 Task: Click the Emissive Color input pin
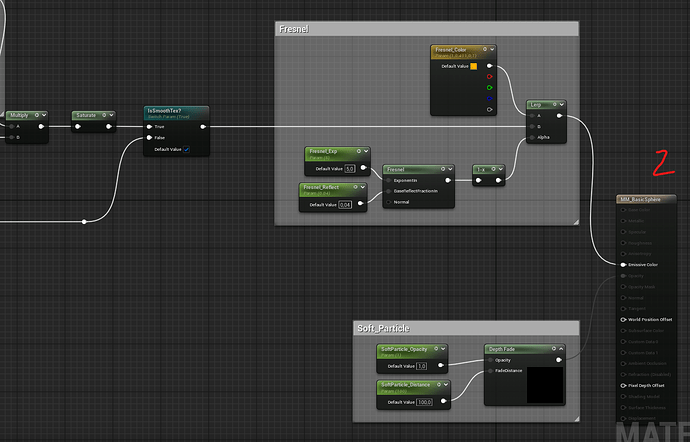(x=621, y=265)
